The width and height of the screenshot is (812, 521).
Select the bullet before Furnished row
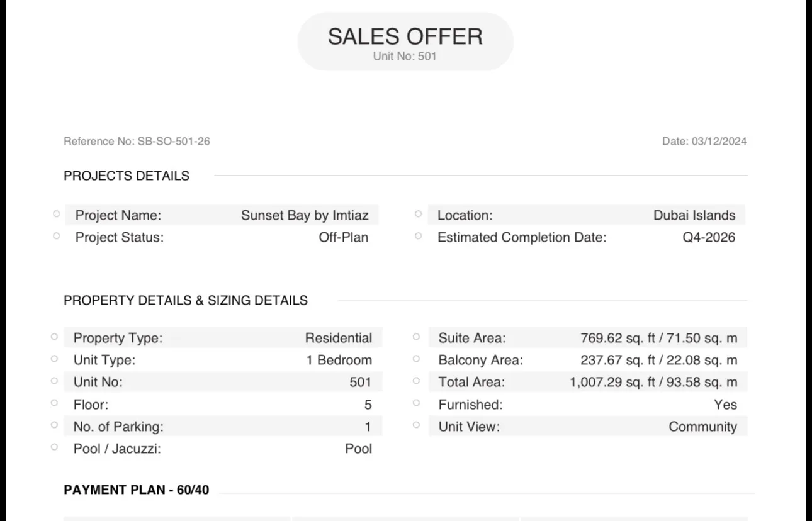coord(416,403)
